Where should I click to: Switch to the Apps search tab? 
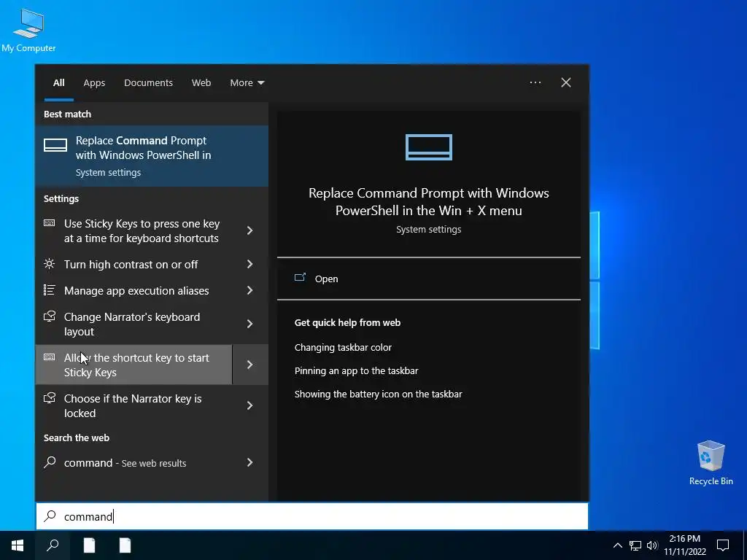pos(94,83)
